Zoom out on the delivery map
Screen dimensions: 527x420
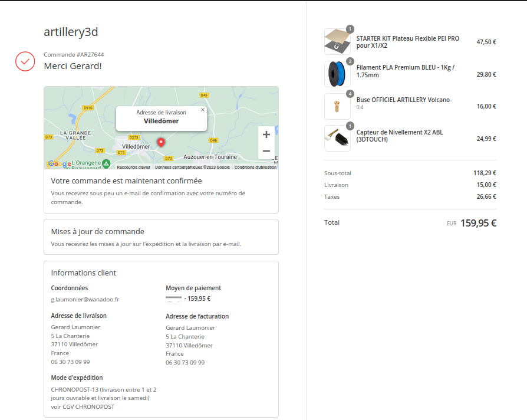click(266, 151)
